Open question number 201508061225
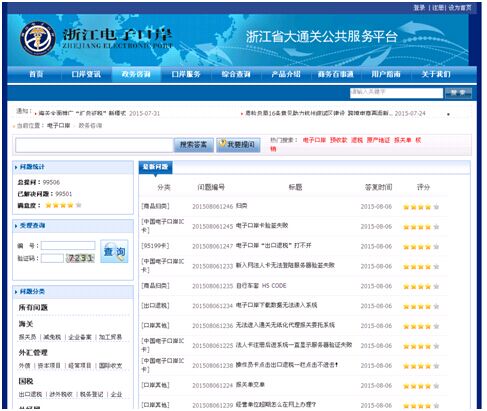Image resolution: width=487 pixels, height=411 pixels. [x=294, y=345]
